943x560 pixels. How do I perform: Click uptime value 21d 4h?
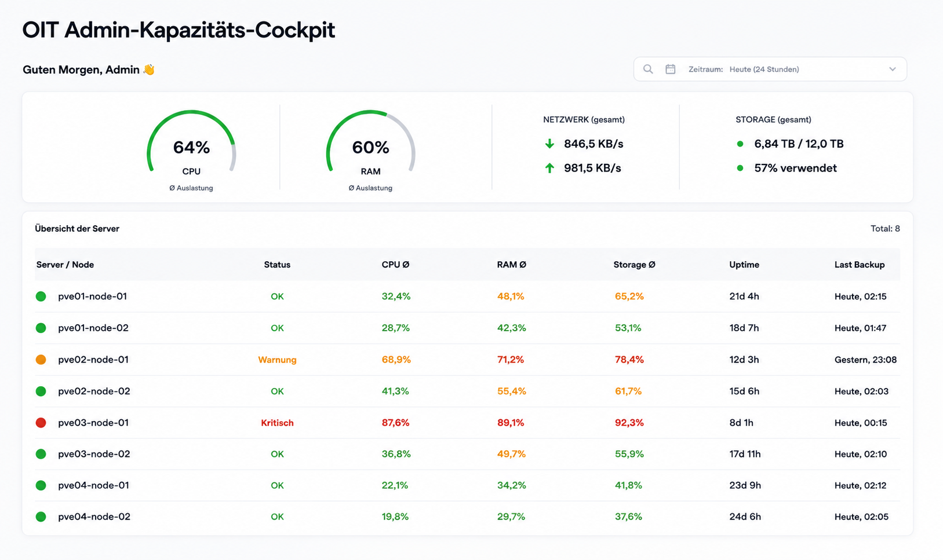click(744, 297)
